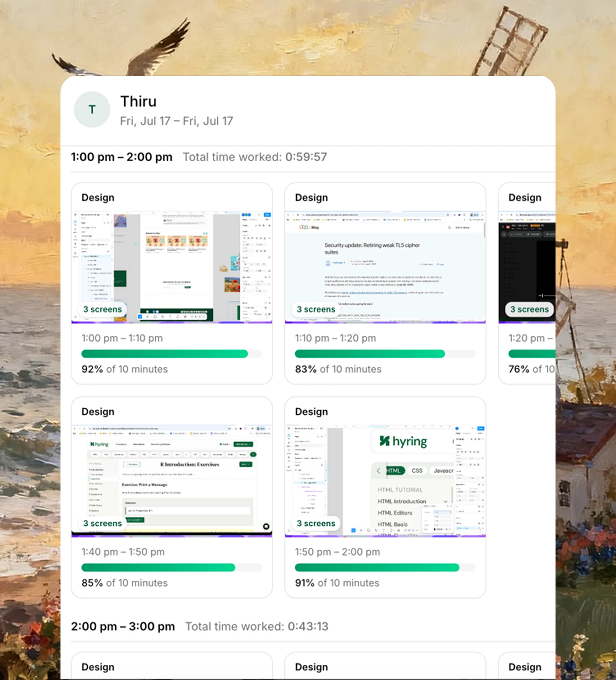This screenshot has height=680, width=616.
Task: Open the TLS blog screenshot for 1:10 pm – 1:20 pm
Action: (385, 267)
